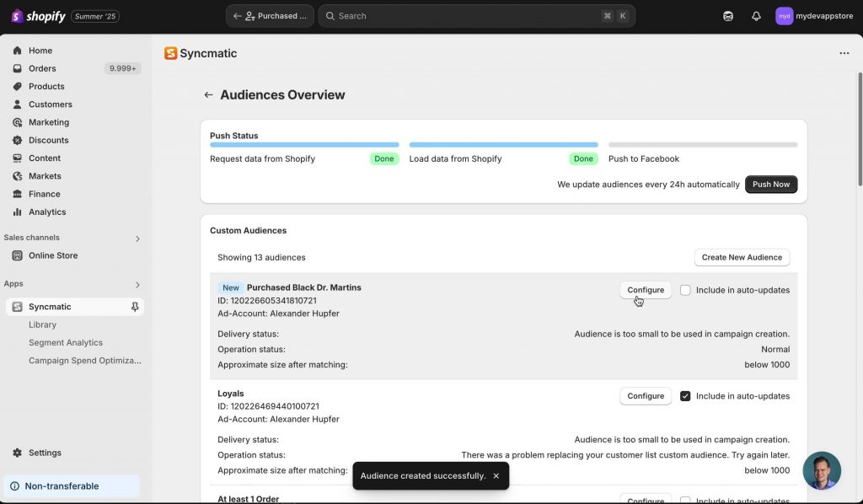Click the Custom Audiences heading
The height and width of the screenshot is (504, 863).
click(x=249, y=231)
